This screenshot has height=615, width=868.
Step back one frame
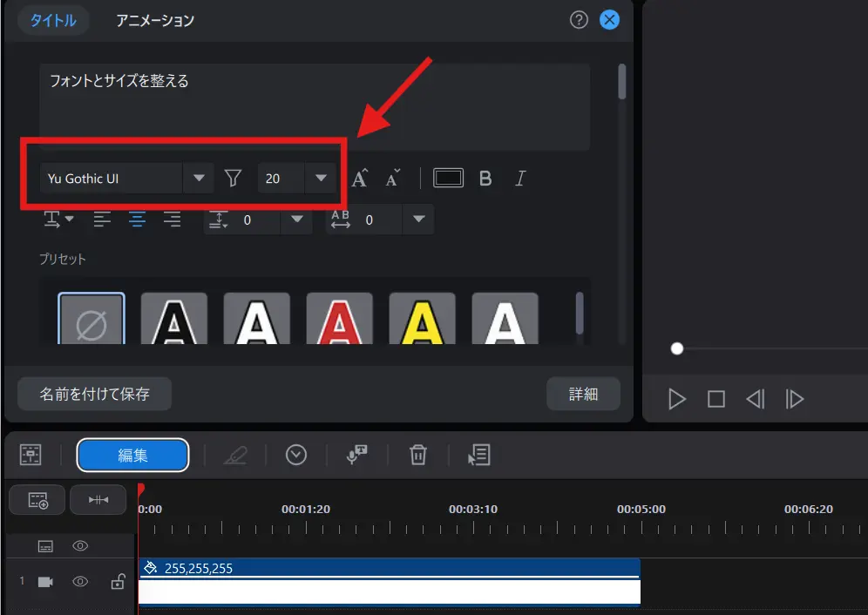[756, 399]
